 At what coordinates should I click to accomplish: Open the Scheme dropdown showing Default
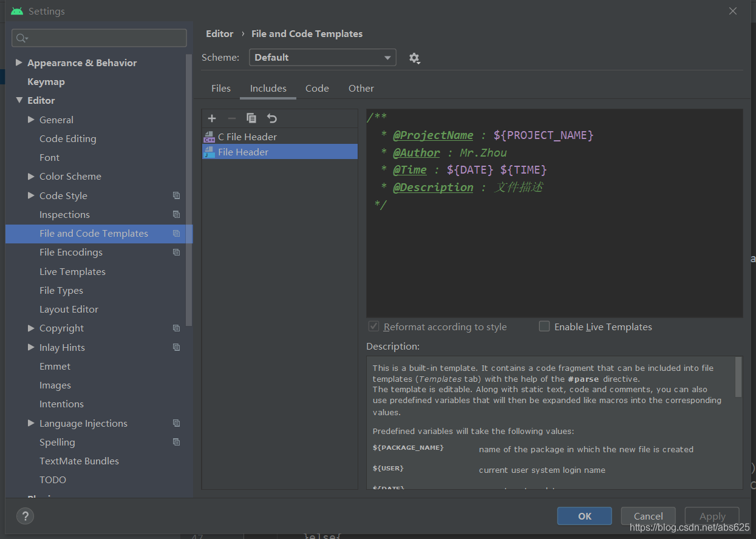point(322,58)
